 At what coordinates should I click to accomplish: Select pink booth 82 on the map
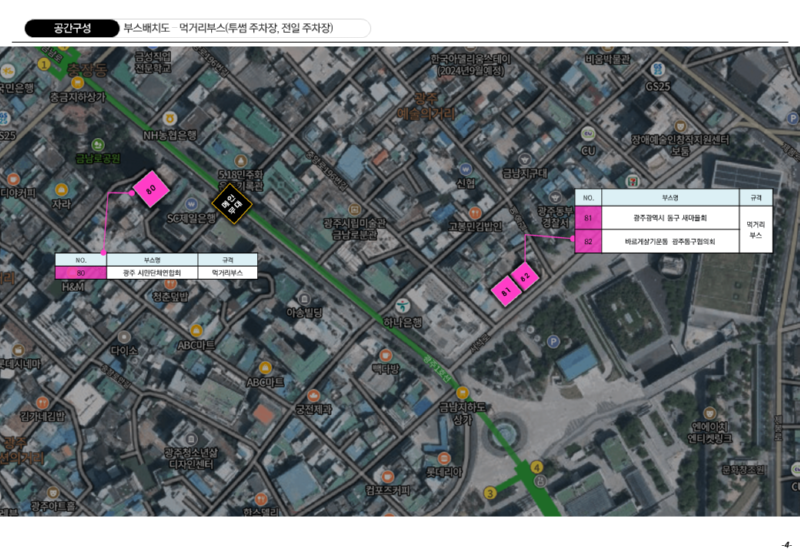click(526, 275)
